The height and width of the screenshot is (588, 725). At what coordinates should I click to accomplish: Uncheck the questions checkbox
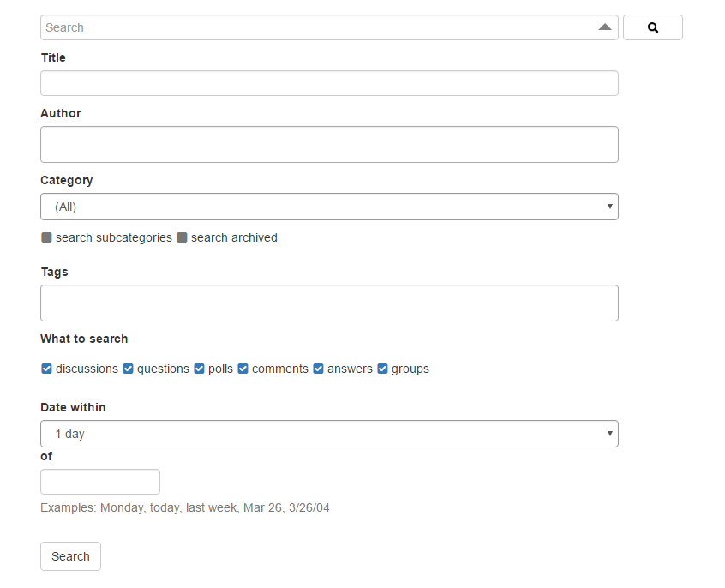[x=128, y=369]
